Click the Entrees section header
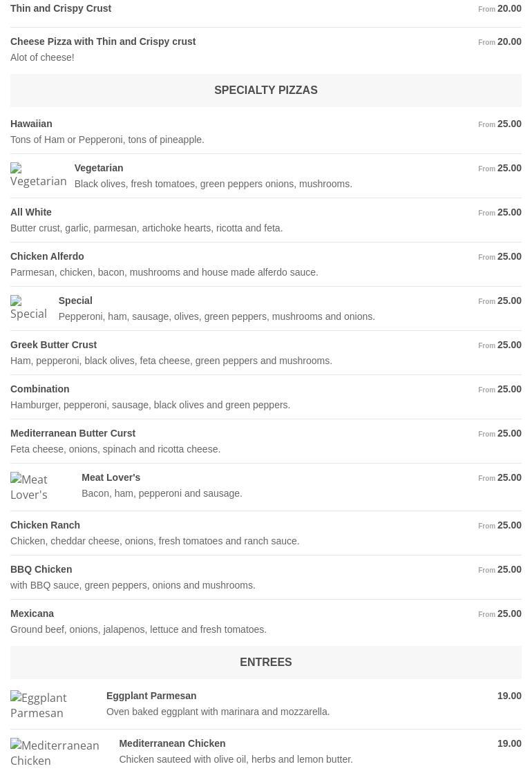532x771 pixels. pos(265,663)
